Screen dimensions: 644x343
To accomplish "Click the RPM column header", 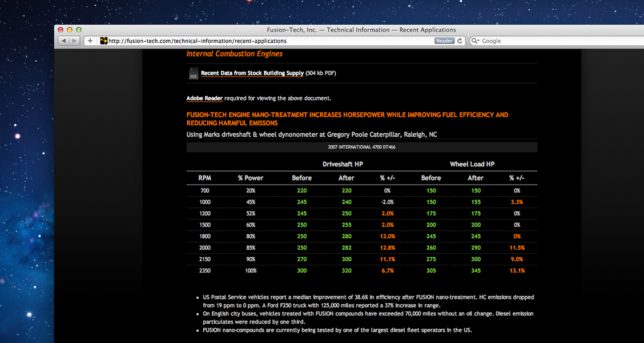I will 204,178.
